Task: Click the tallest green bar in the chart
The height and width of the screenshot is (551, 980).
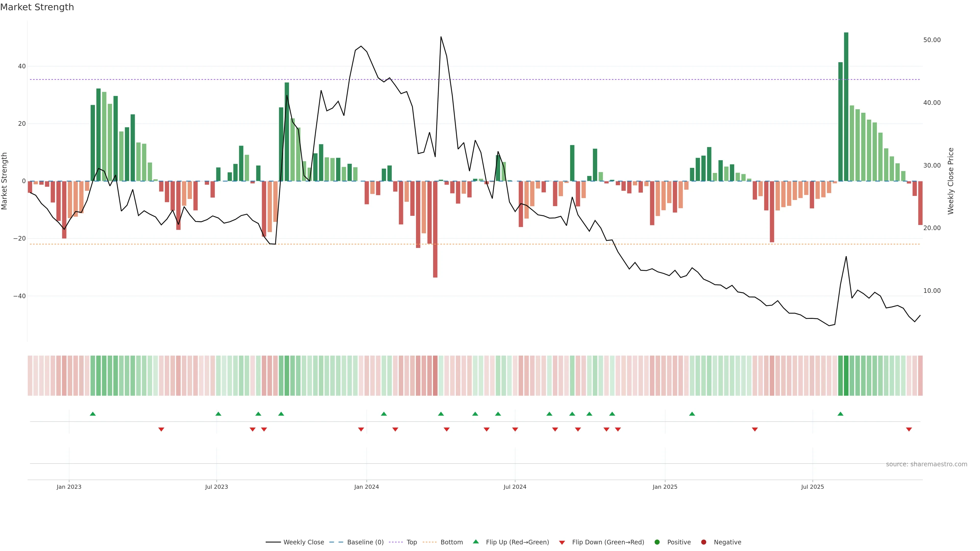Action: (846, 106)
